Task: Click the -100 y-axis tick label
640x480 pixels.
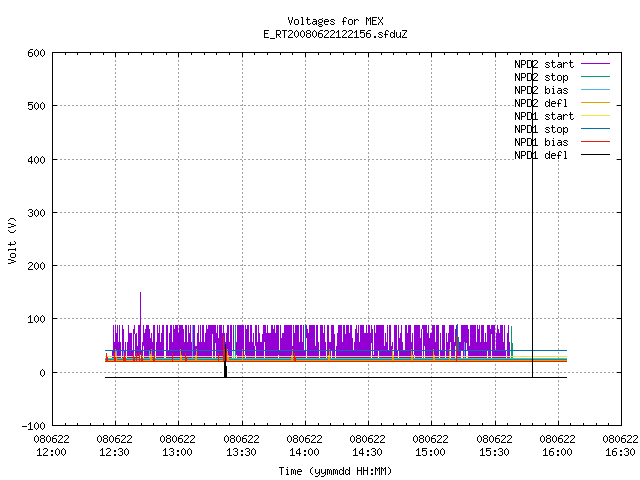Action: 33,426
